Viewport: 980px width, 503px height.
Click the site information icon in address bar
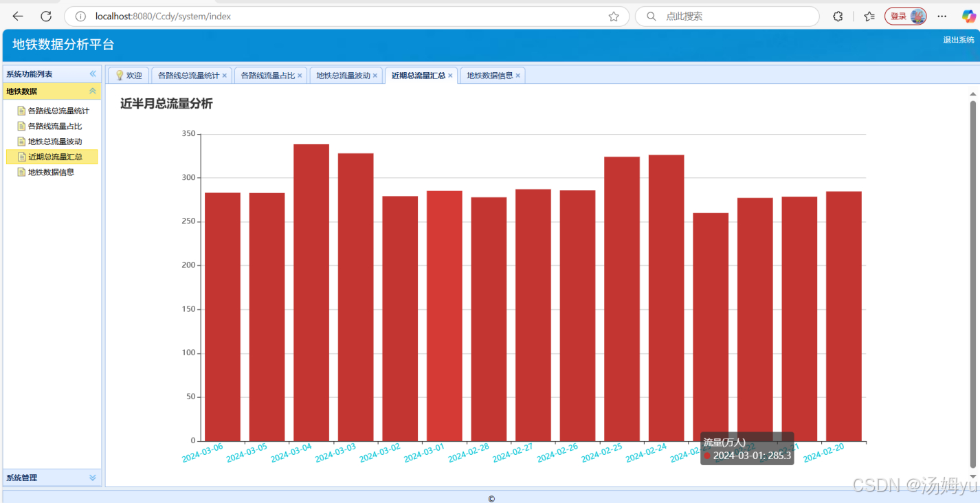(80, 16)
